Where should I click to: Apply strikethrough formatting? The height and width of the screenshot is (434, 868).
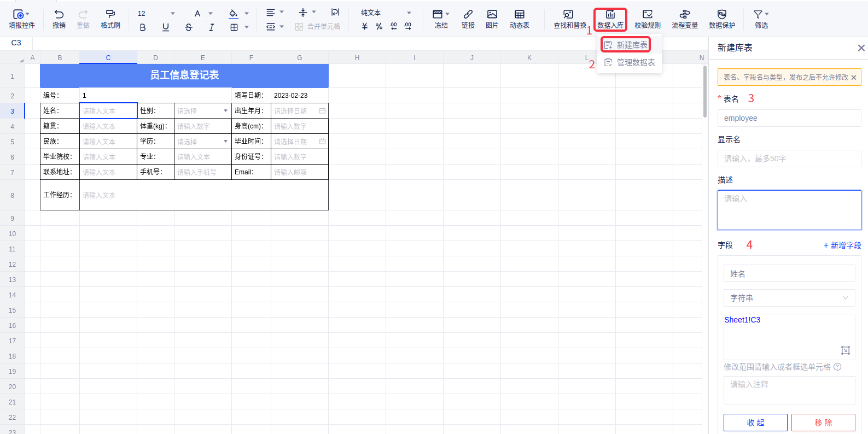click(x=189, y=27)
